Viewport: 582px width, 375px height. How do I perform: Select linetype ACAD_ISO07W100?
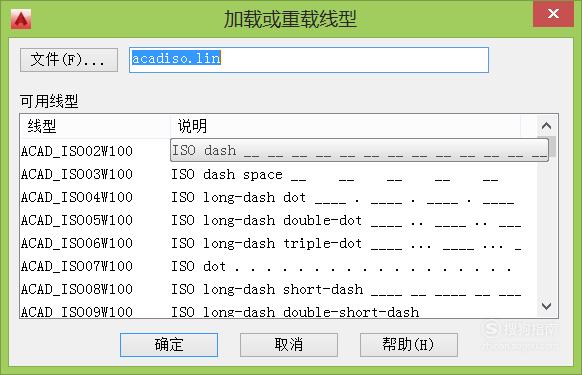coord(77,266)
